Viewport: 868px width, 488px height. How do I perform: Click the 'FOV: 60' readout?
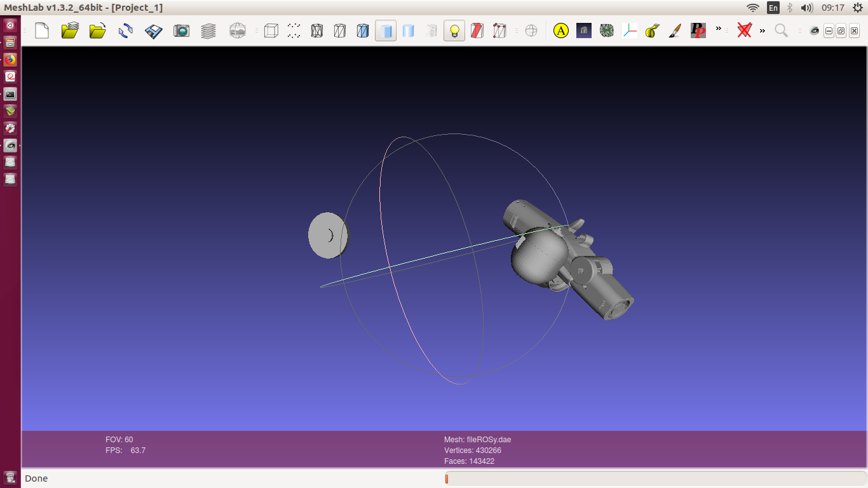tap(119, 440)
